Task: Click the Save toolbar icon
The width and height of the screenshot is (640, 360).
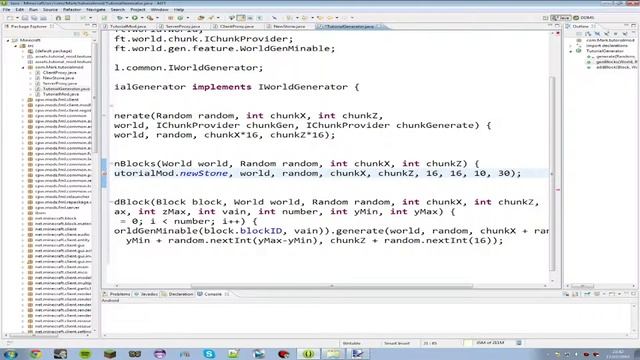Action: 25,18
